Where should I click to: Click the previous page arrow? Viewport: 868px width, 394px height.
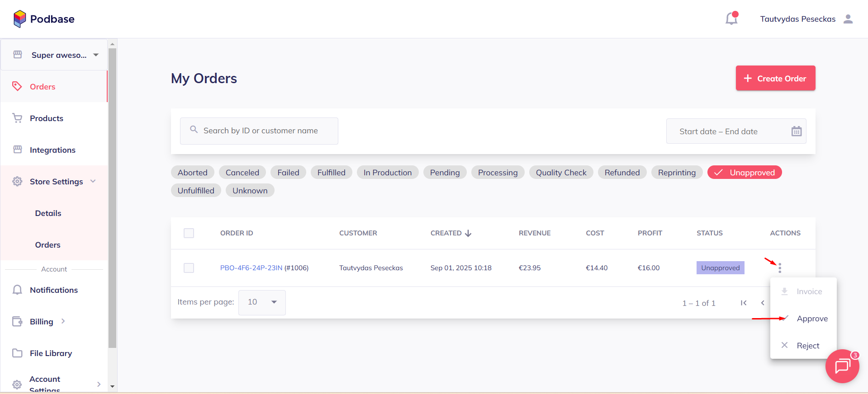pyautogui.click(x=763, y=303)
